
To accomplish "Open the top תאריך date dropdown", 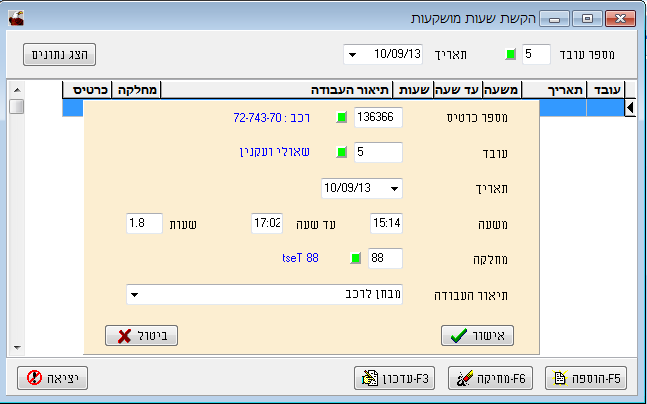I will [352, 54].
